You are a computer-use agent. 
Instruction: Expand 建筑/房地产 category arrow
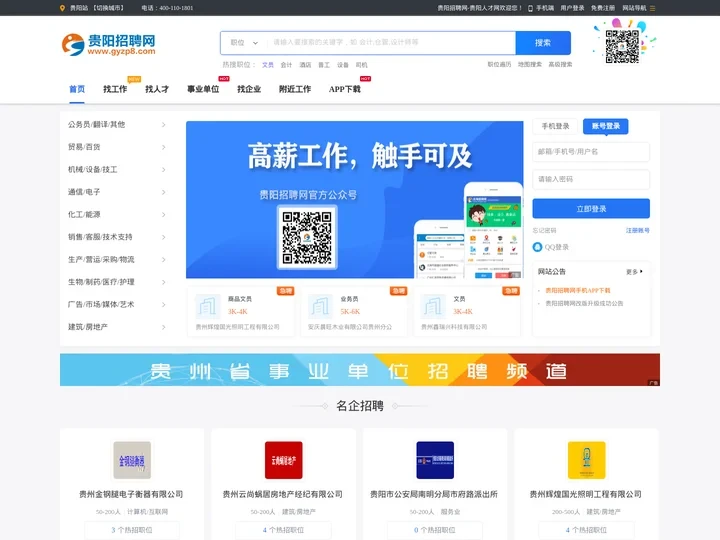pyautogui.click(x=163, y=327)
